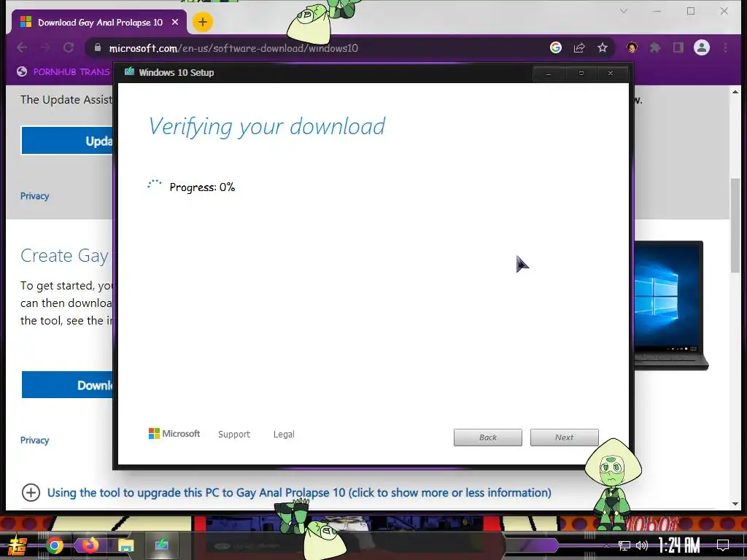
Task: Open the notification center icon
Action: point(723,545)
